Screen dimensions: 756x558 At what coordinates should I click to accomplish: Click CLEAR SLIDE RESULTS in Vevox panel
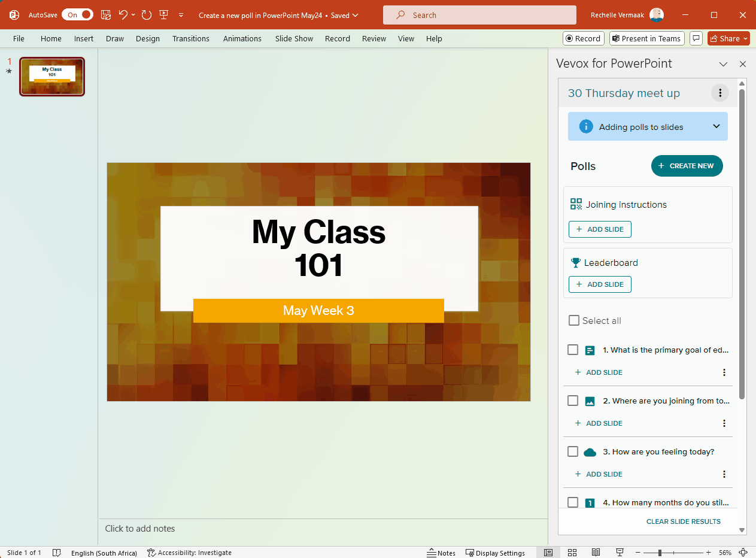point(683,521)
